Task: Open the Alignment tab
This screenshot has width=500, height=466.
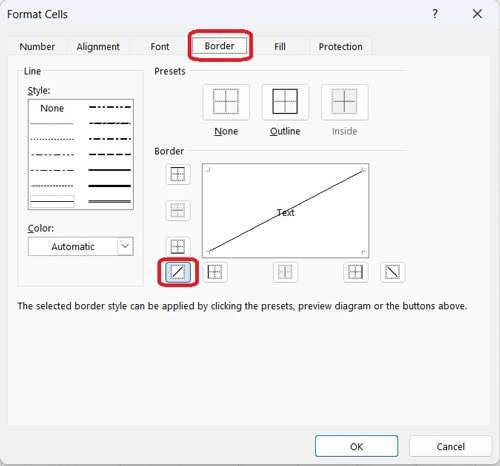Action: pyautogui.click(x=98, y=47)
